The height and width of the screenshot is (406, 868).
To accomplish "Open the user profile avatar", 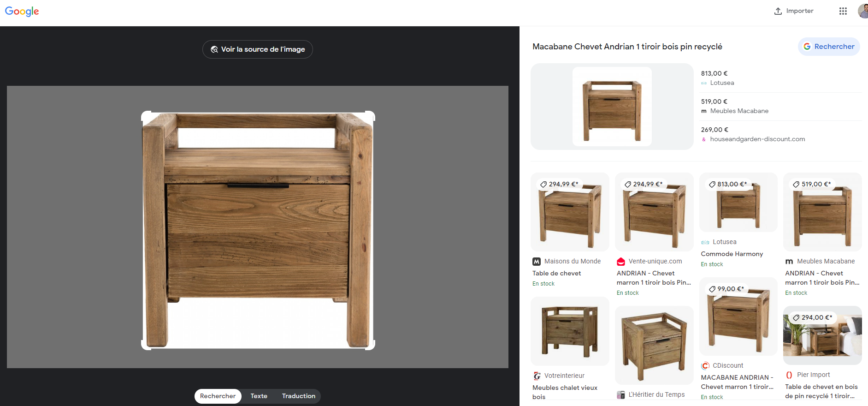I will click(863, 11).
